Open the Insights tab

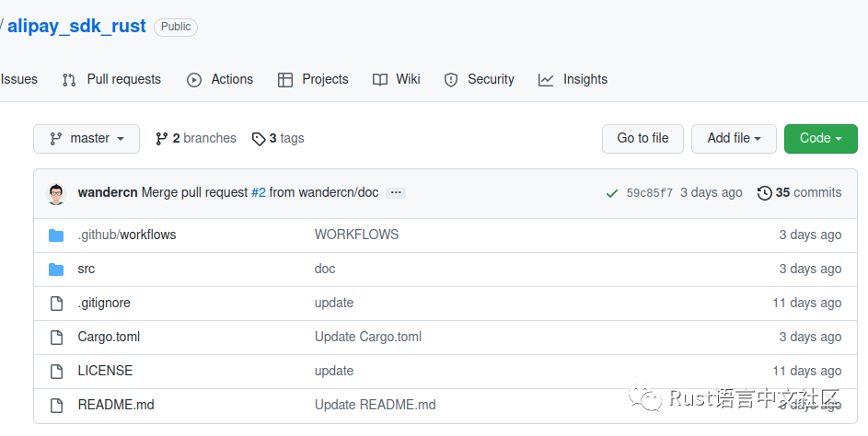pos(573,79)
